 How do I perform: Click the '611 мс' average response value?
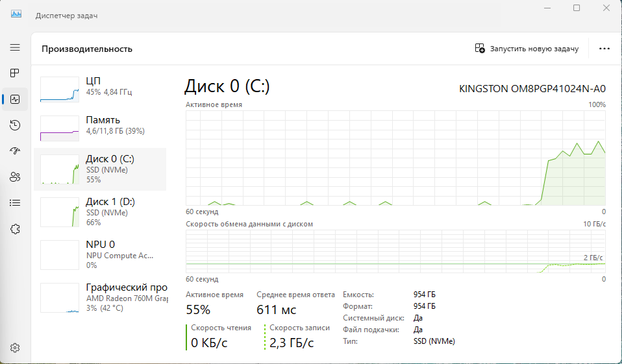click(x=276, y=309)
